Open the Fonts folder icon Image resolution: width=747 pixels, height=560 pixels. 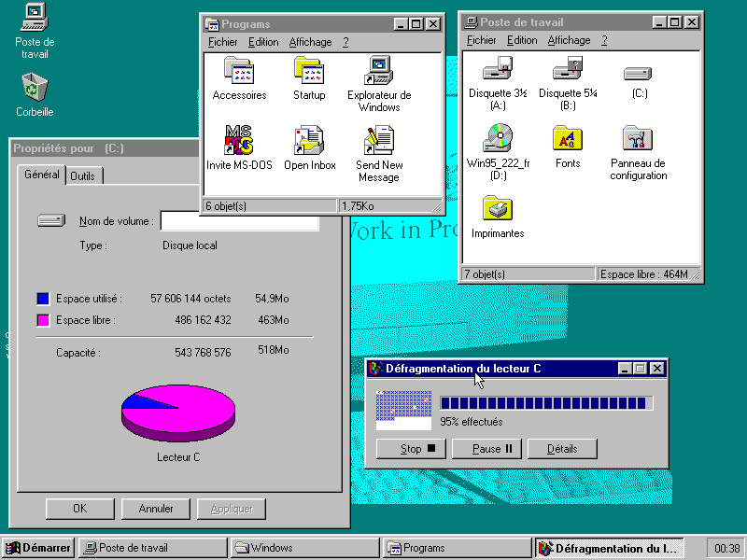(568, 138)
